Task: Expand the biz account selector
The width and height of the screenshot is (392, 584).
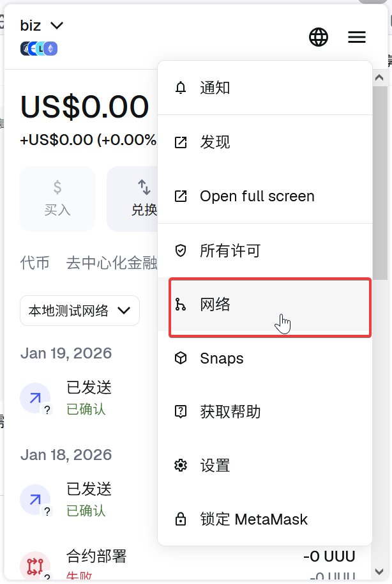Action: click(x=41, y=26)
